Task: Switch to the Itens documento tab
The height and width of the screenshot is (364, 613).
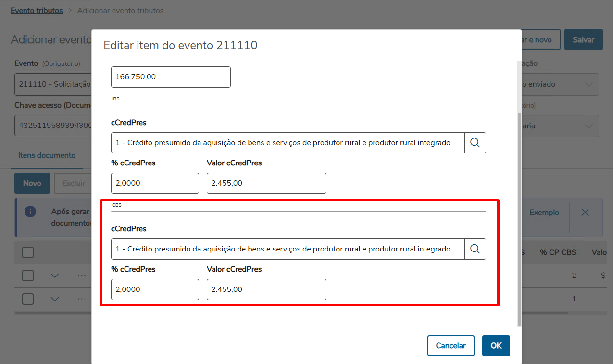Action: pyautogui.click(x=47, y=155)
